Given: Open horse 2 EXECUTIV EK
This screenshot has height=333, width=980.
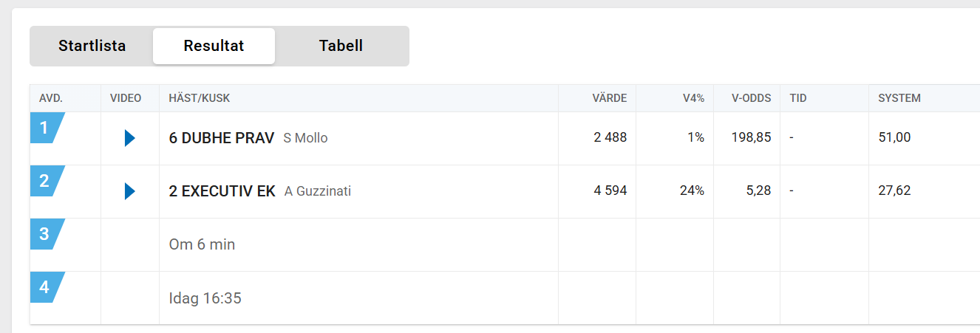Looking at the screenshot, I should (x=222, y=191).
